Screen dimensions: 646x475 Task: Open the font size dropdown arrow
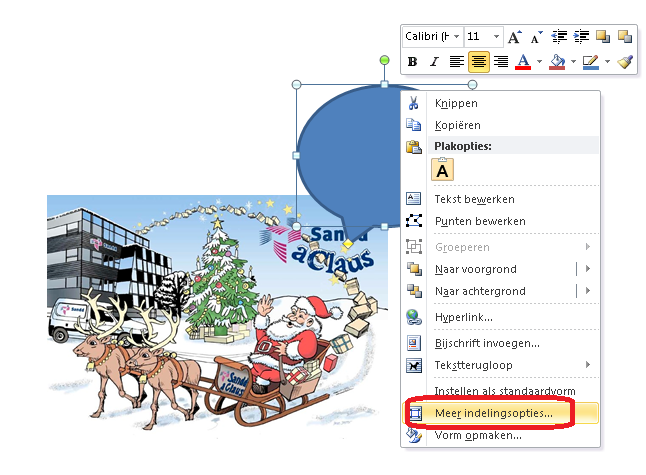(496, 37)
